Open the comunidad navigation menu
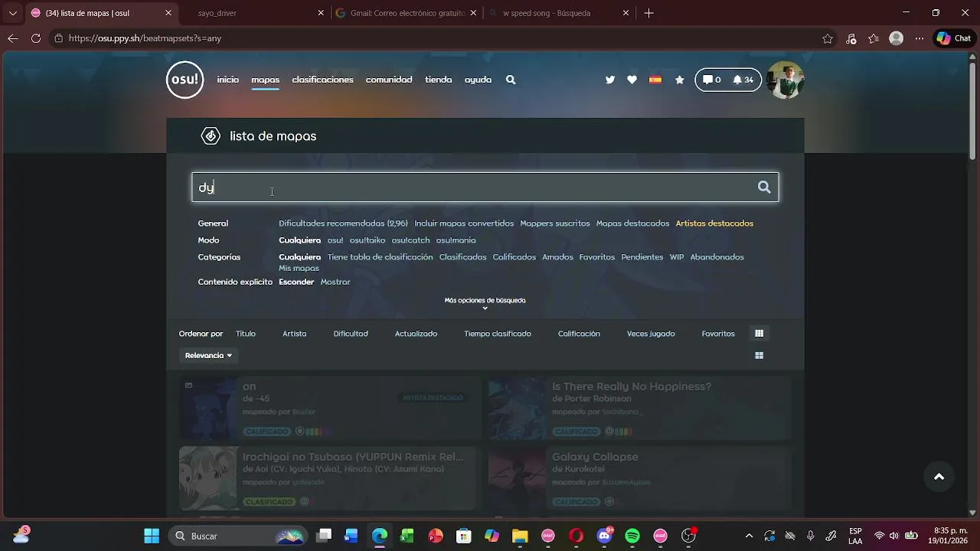Viewport: 980px width, 551px height. (x=389, y=80)
